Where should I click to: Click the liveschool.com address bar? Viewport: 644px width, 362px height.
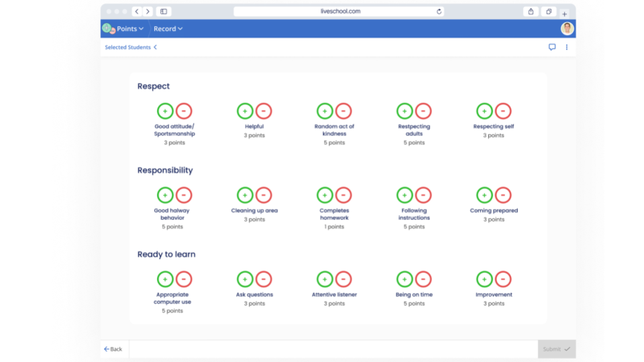point(339,11)
